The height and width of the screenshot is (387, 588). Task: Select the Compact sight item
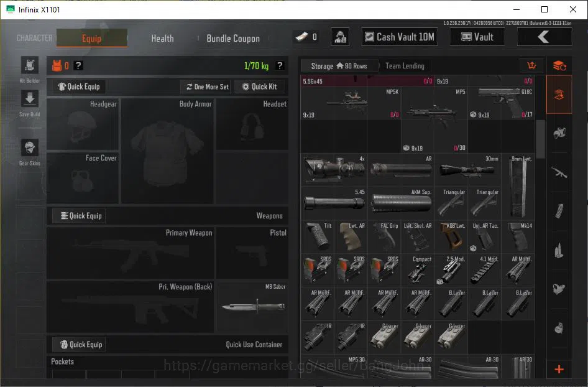(x=418, y=270)
